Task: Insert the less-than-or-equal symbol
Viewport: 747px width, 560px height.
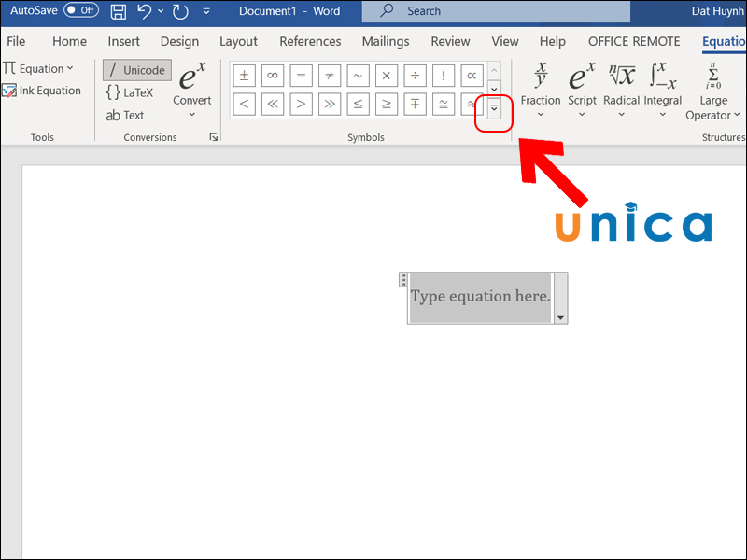Action: click(x=358, y=104)
